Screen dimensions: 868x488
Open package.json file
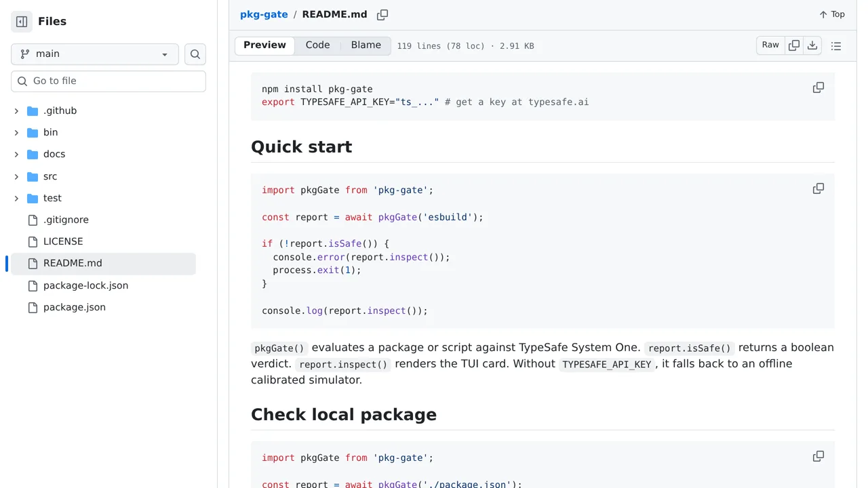75,308
